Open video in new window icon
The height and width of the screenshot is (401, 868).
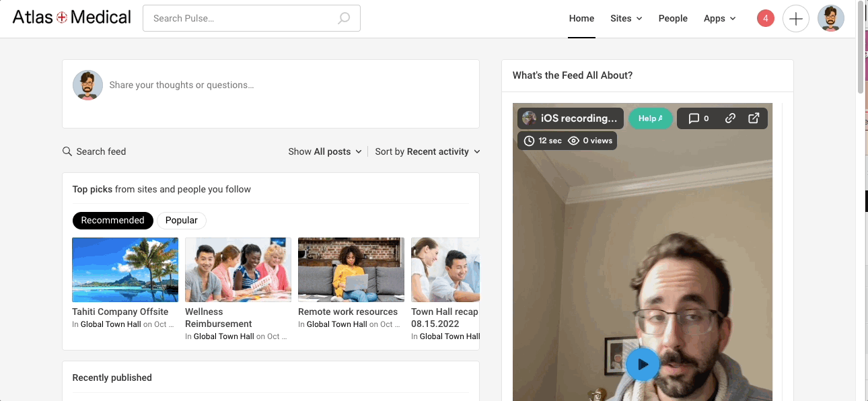point(754,118)
